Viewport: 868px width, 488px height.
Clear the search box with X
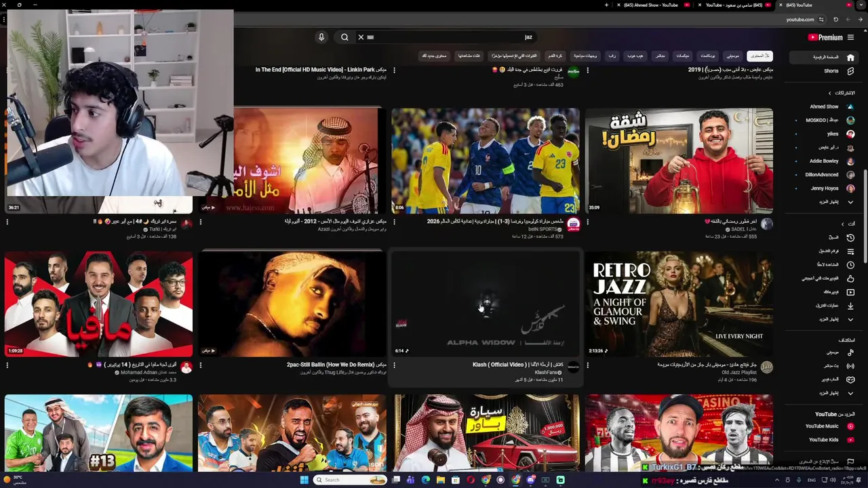coord(361,37)
